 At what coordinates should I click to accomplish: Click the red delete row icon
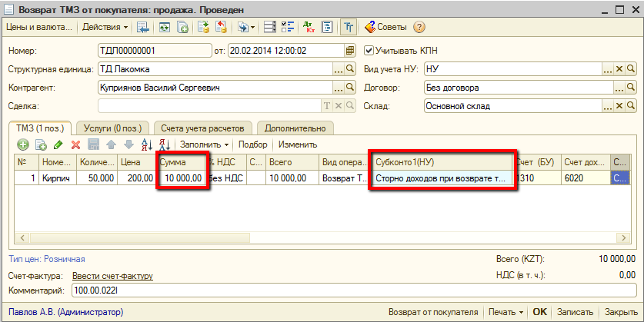coord(75,144)
